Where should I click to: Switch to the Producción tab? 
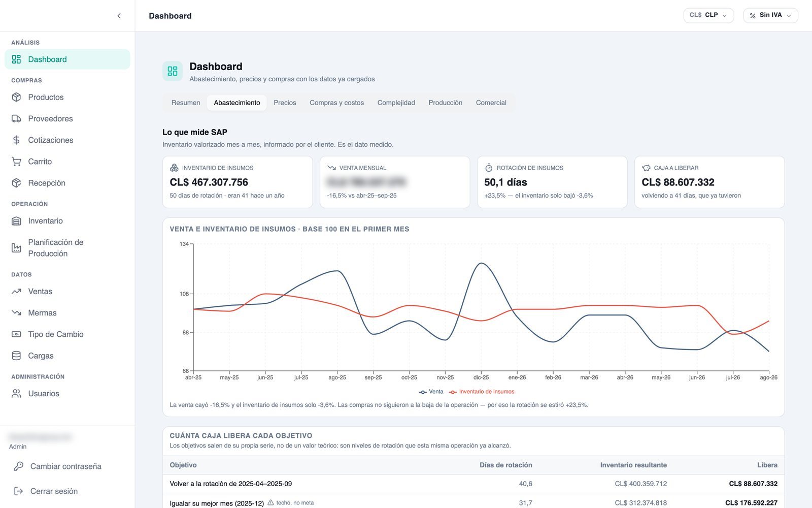click(446, 103)
